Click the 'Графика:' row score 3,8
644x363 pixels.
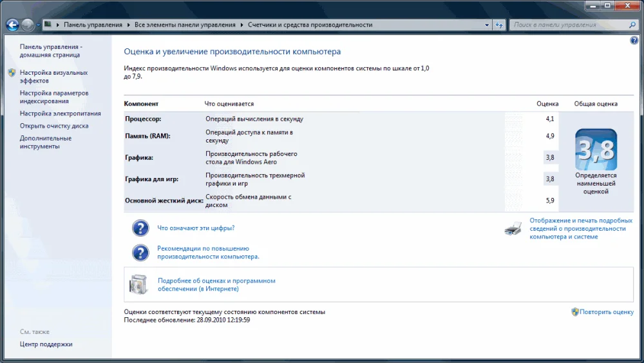click(x=550, y=157)
